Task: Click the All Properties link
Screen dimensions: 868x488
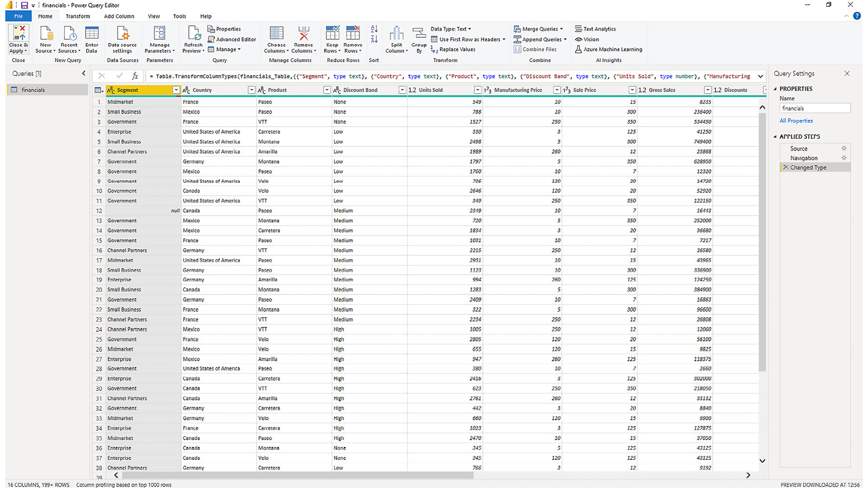Action: (x=796, y=121)
